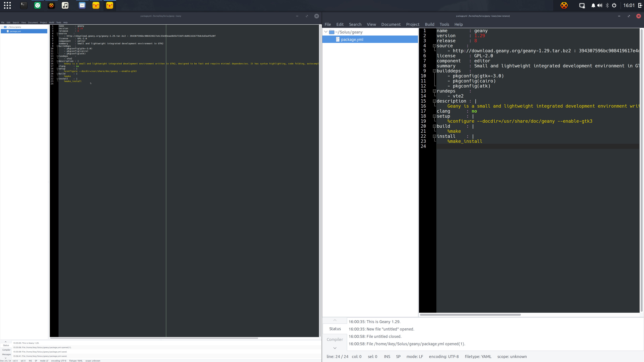Switch to the first Geany taskbar icon
The width and height of the screenshot is (644, 362).
(x=96, y=5)
